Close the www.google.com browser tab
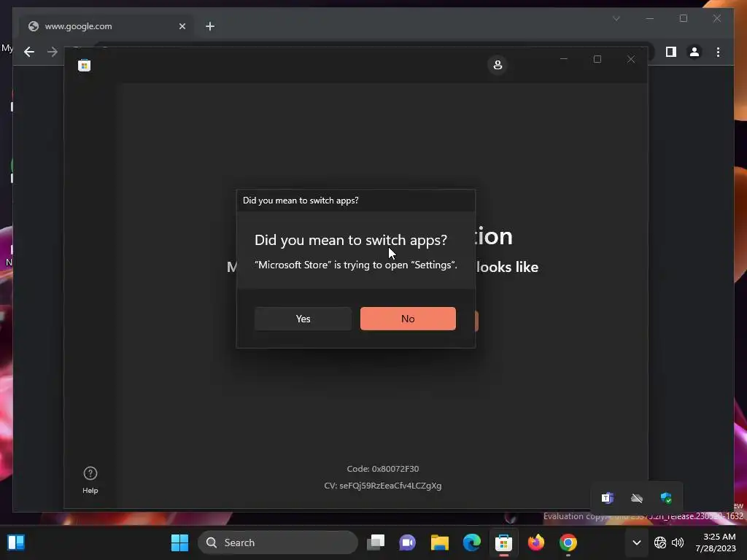Viewport: 747px width, 560px height. (x=182, y=26)
